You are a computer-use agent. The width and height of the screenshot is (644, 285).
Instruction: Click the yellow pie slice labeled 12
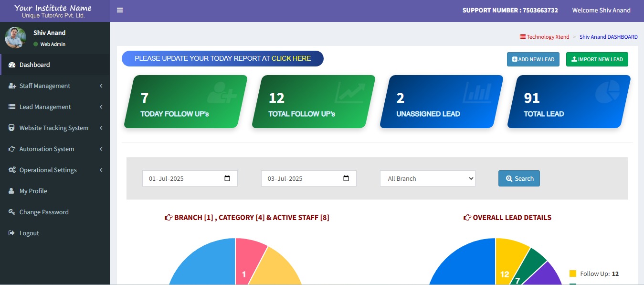pyautogui.click(x=507, y=263)
